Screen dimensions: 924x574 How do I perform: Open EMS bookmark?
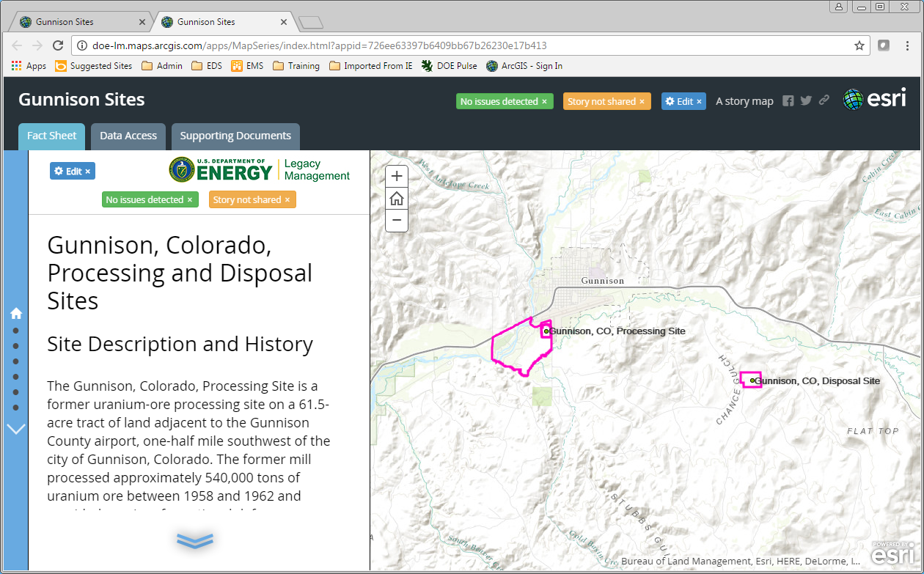[247, 66]
